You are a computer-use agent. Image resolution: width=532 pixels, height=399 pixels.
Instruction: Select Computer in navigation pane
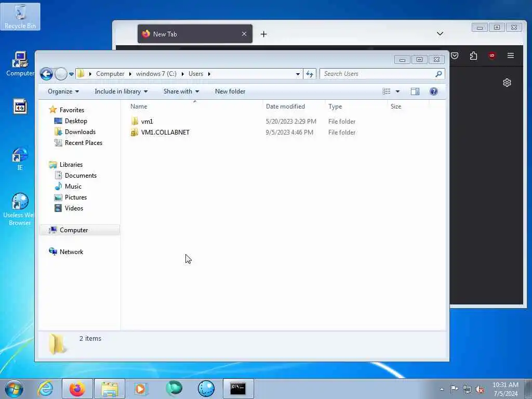pyautogui.click(x=74, y=230)
